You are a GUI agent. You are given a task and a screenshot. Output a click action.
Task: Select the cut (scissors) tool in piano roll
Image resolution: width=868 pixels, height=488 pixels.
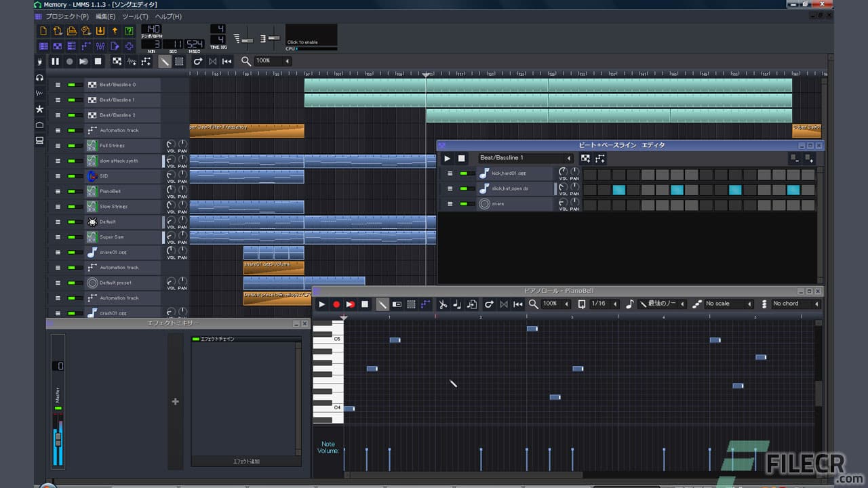click(442, 304)
